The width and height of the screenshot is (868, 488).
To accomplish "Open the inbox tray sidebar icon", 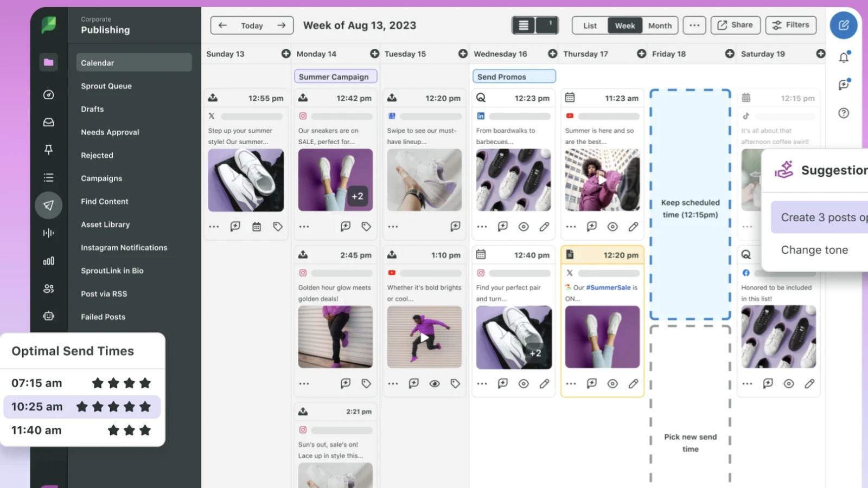I will click(48, 123).
